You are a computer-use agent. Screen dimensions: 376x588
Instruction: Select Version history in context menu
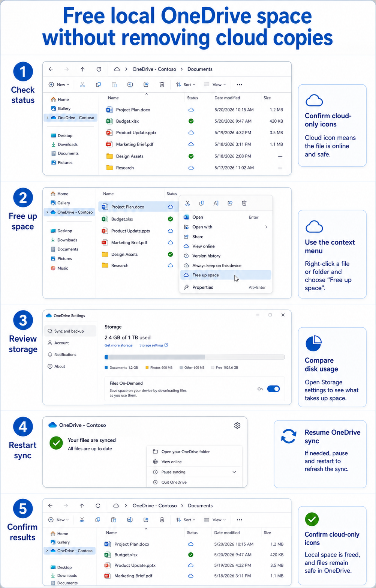coord(226,256)
